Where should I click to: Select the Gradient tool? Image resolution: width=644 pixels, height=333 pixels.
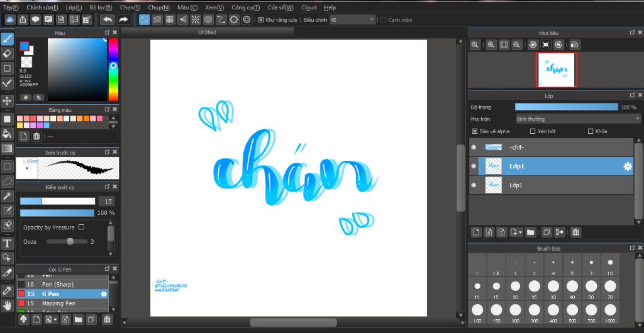point(7,148)
